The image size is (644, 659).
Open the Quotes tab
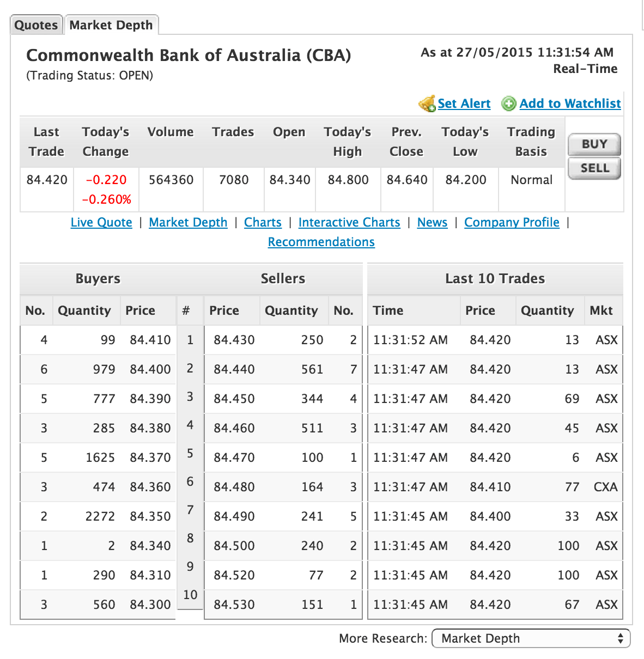point(36,25)
